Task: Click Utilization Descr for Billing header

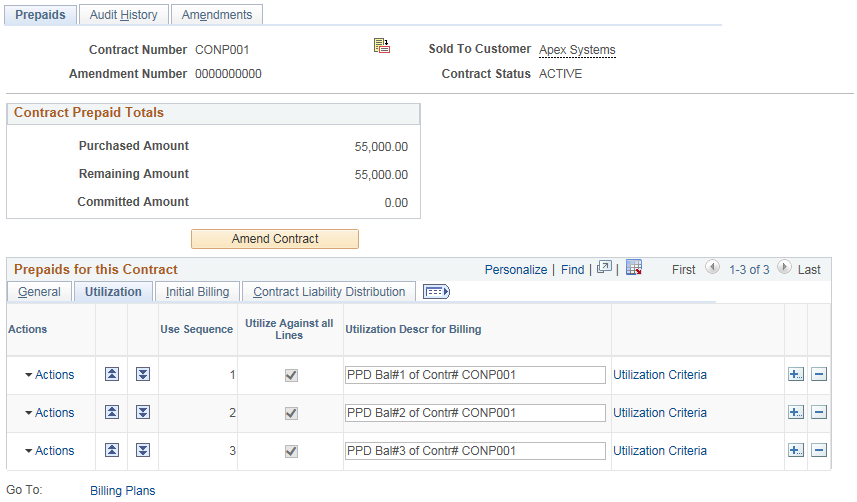Action: tap(413, 329)
